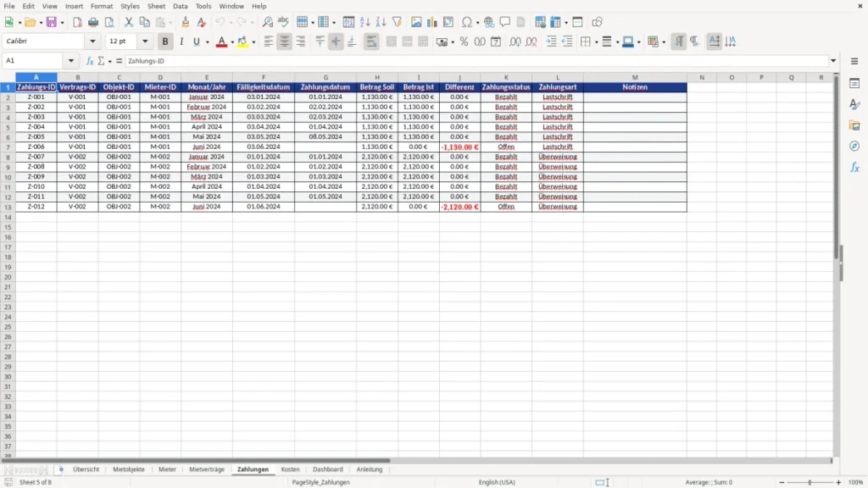
Task: Click the Copy icon
Action: pyautogui.click(x=144, y=22)
